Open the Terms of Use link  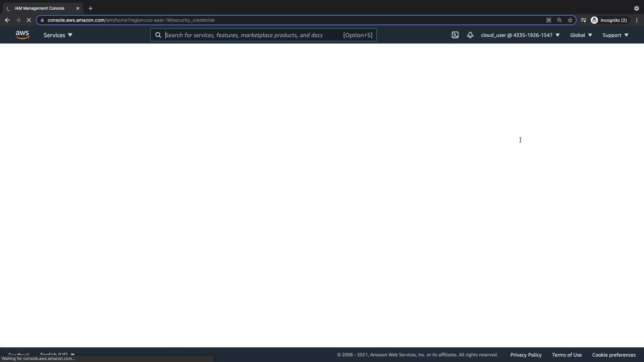[567, 355]
